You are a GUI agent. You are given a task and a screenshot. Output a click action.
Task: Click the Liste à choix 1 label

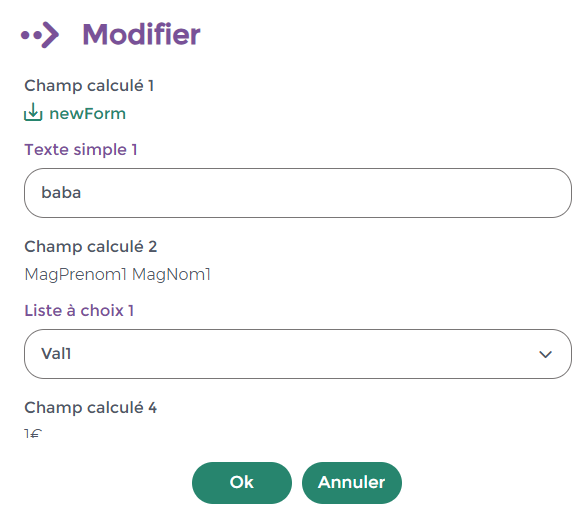point(79,311)
